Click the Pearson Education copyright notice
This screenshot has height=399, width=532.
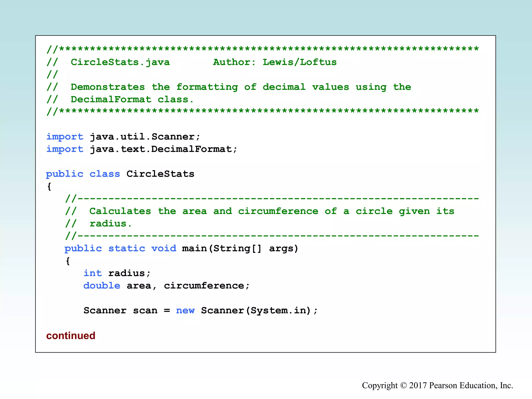tap(437, 385)
